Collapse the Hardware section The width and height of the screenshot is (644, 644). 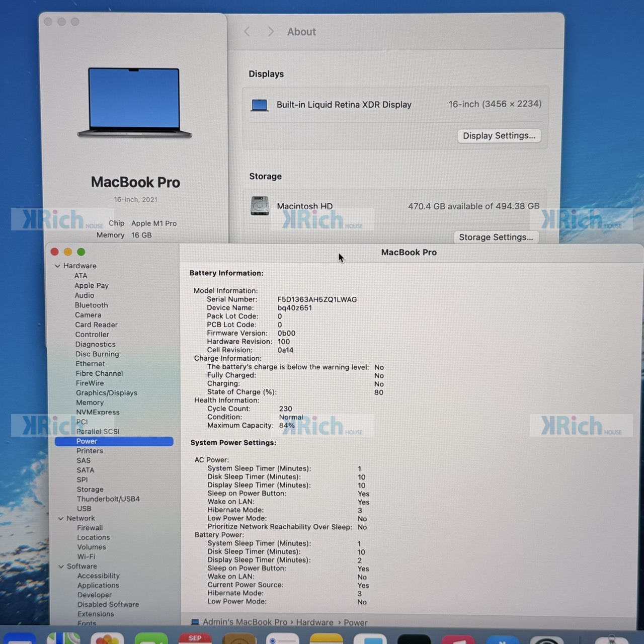click(x=58, y=266)
